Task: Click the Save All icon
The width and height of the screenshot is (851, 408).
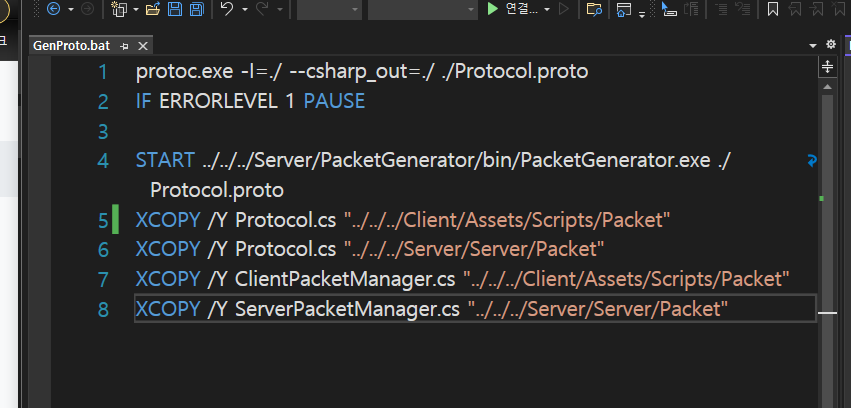Action: [196, 9]
